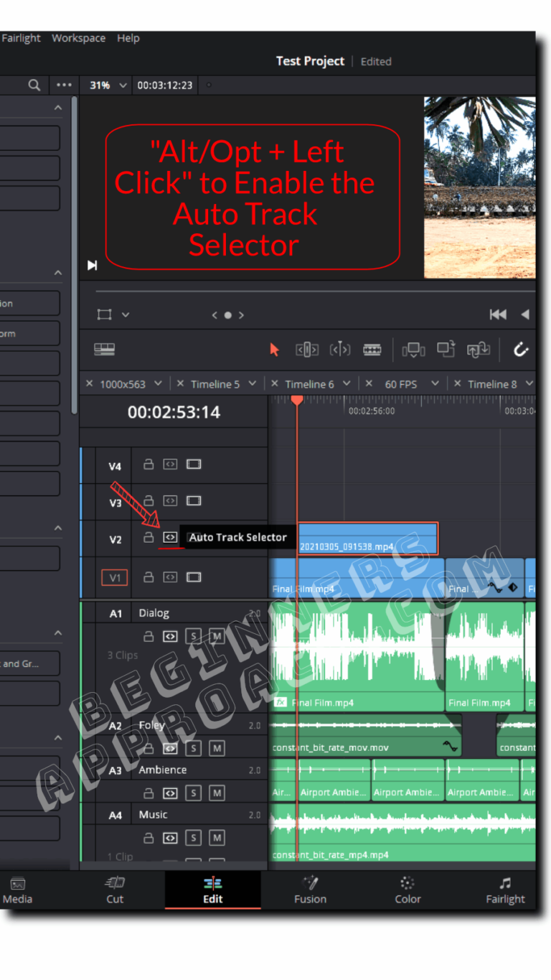The image size is (551, 980).
Task: Mute the A2 Foley track
Action: pyautogui.click(x=217, y=748)
